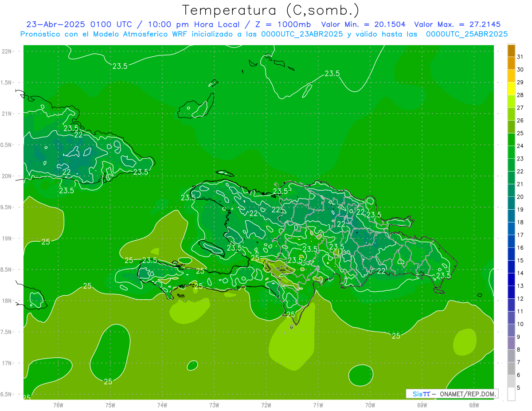Click the latitude label "18N"
This screenshot has height=411, width=532.
pyautogui.click(x=6, y=301)
